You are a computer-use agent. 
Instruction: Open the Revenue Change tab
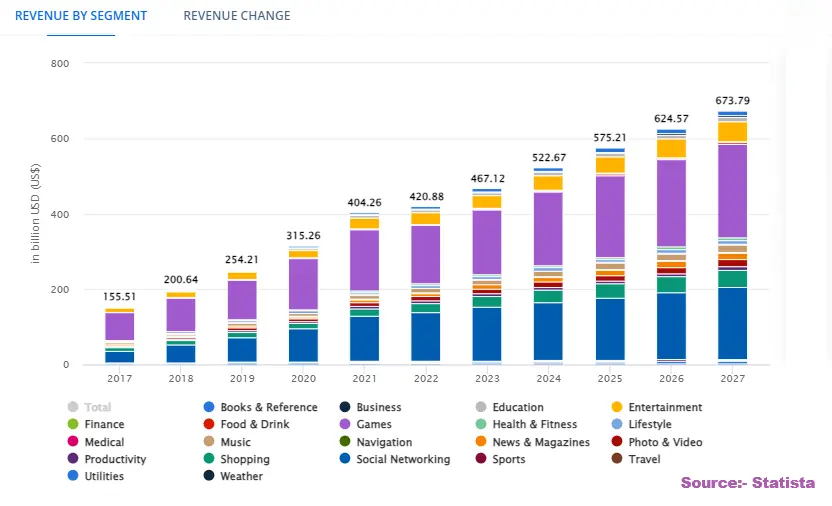pyautogui.click(x=237, y=16)
